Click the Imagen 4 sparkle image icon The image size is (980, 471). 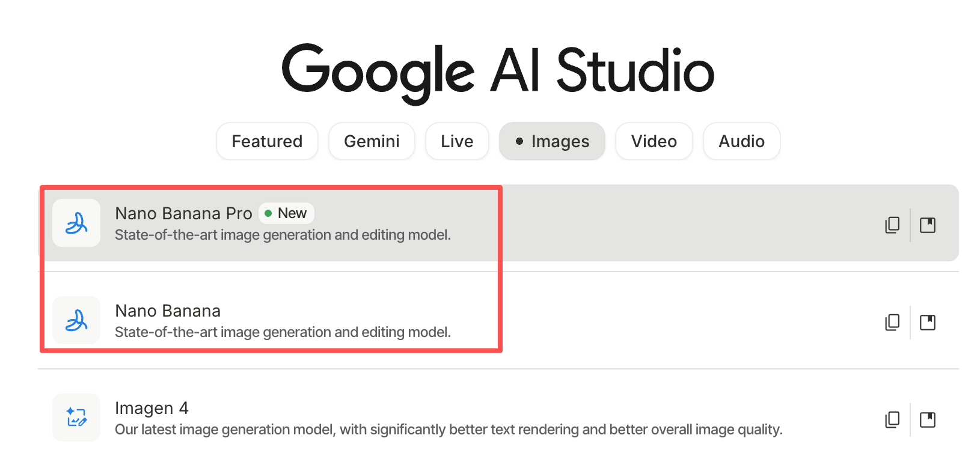pos(76,418)
